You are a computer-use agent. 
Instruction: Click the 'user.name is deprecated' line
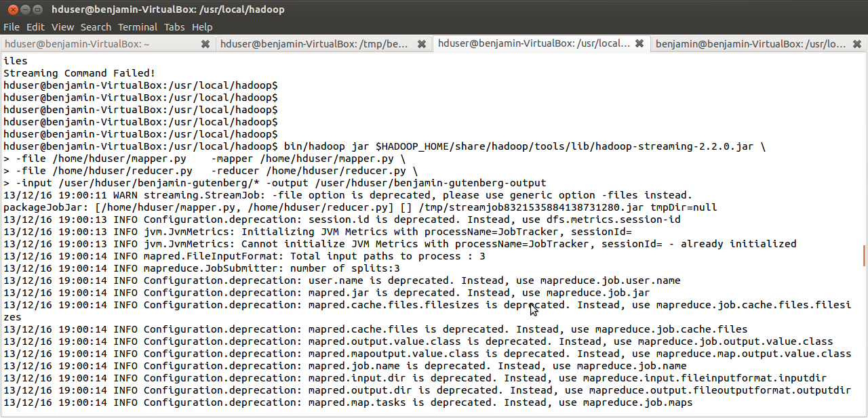coord(342,280)
